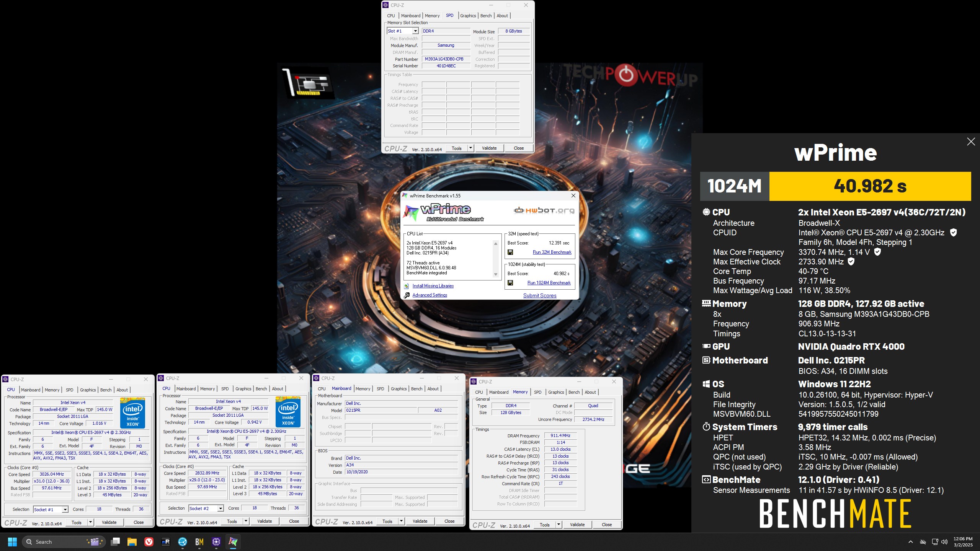The width and height of the screenshot is (980, 551).
Task: Click the Install Missing Libraries icon
Action: tap(407, 286)
